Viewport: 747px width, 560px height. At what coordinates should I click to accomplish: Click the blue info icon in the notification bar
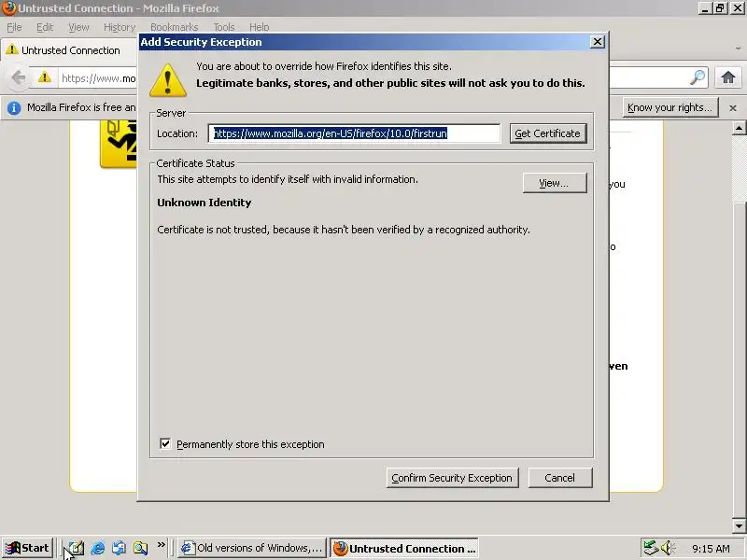14,108
